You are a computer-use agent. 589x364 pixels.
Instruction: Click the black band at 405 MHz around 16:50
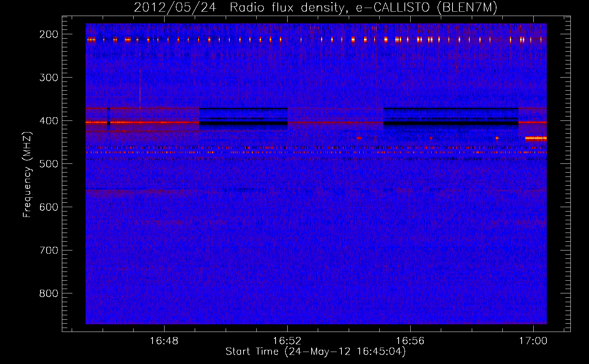243,124
